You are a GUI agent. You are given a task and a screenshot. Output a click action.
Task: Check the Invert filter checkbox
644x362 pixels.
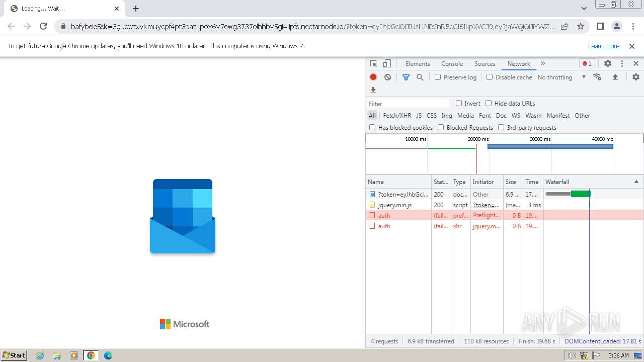coord(459,103)
